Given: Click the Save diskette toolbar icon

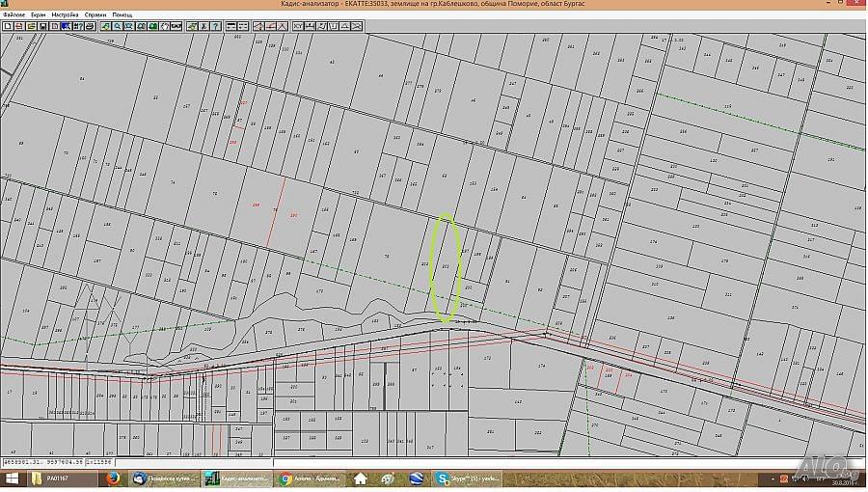Looking at the screenshot, I should [43, 26].
